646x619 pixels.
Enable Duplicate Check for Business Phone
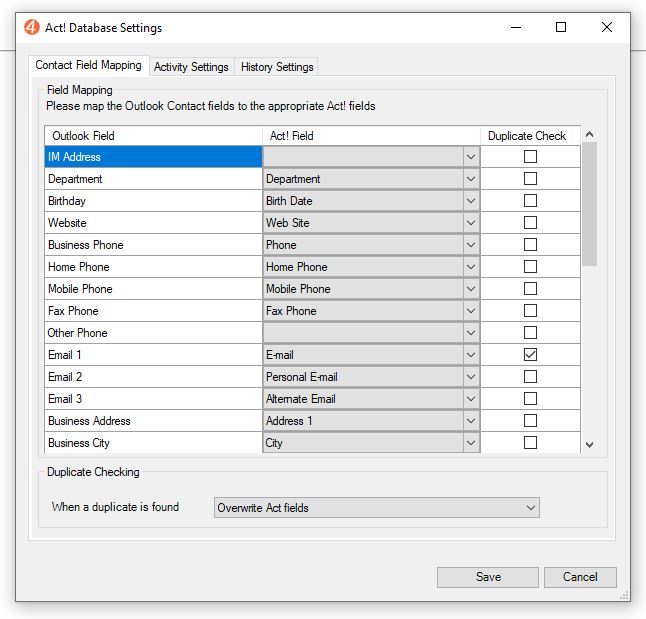click(530, 244)
